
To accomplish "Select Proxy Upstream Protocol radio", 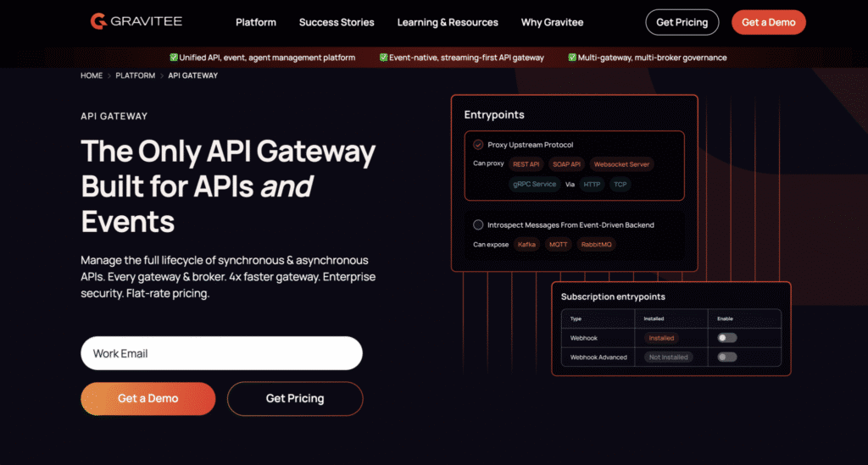I will (478, 145).
